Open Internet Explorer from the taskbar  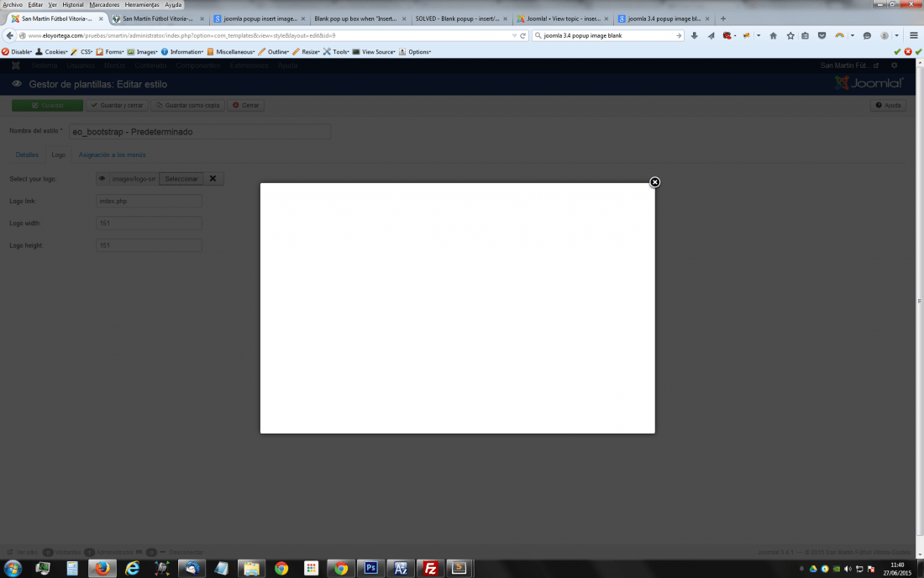(133, 569)
